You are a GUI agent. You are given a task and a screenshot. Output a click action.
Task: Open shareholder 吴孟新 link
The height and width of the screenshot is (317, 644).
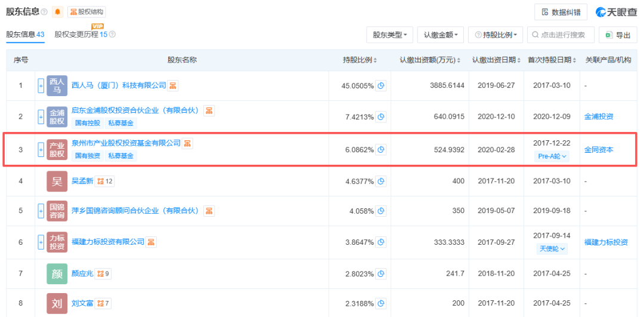[82, 181]
